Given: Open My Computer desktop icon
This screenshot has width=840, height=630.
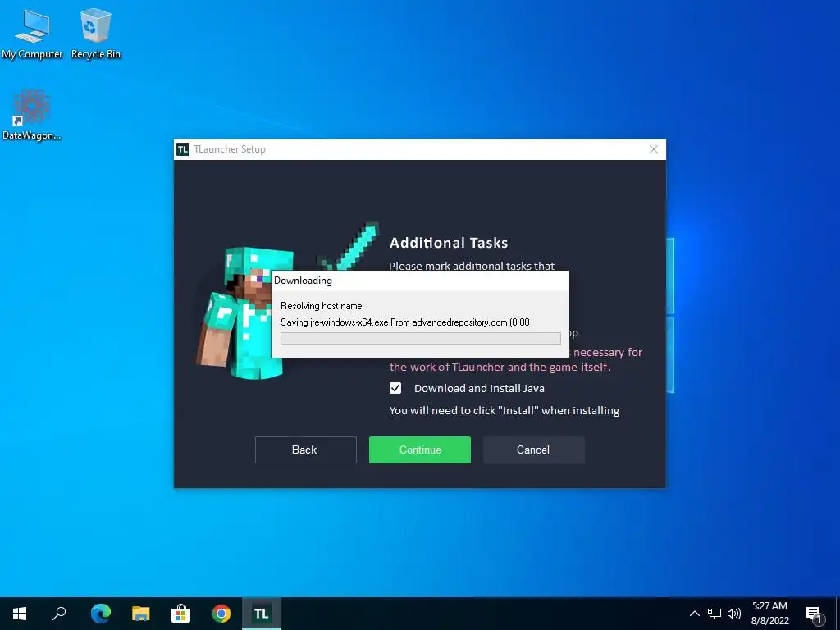Looking at the screenshot, I should [32, 33].
